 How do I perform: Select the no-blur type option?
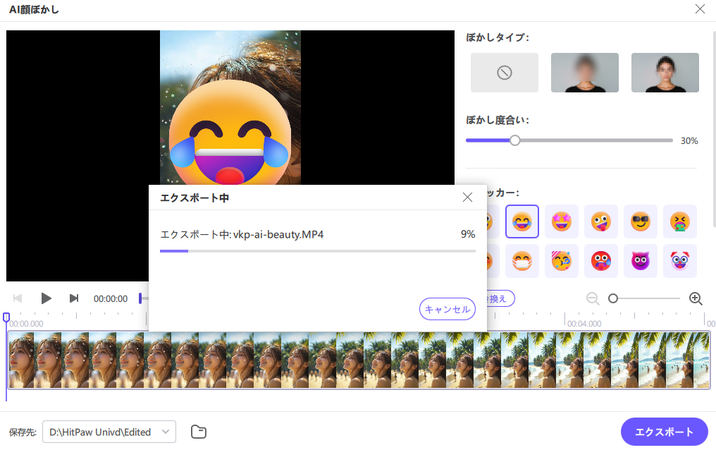click(x=504, y=73)
